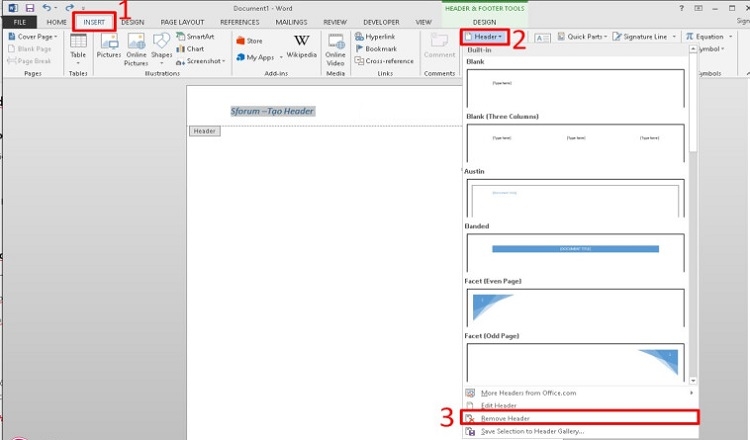Image resolution: width=750 pixels, height=440 pixels.
Task: Open the FILE tab
Action: coord(19,21)
